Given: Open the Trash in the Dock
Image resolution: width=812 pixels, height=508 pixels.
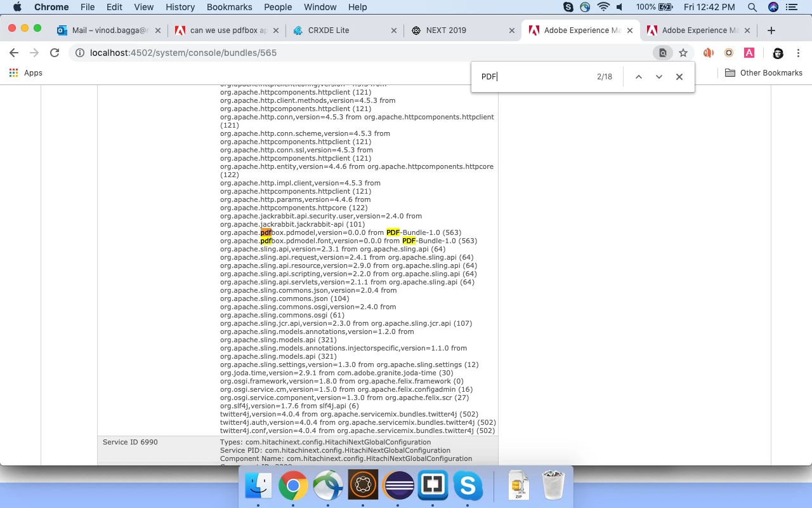Looking at the screenshot, I should [554, 486].
